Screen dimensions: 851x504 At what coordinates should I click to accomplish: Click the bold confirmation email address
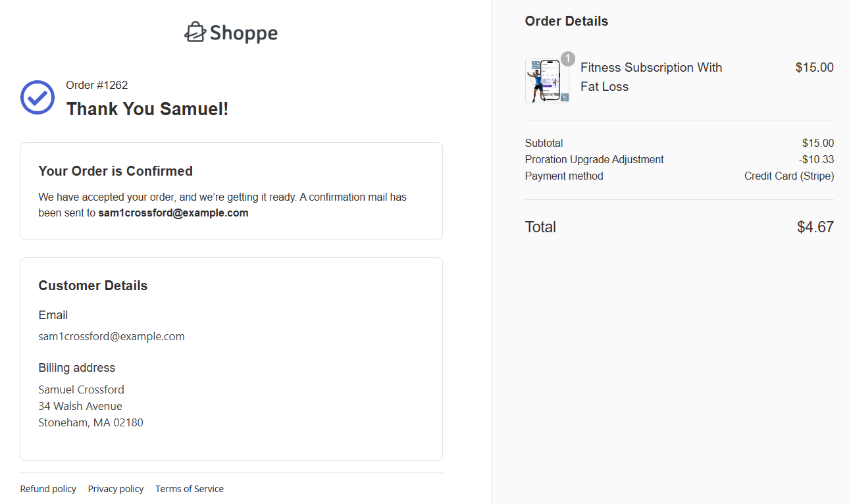[x=173, y=213]
